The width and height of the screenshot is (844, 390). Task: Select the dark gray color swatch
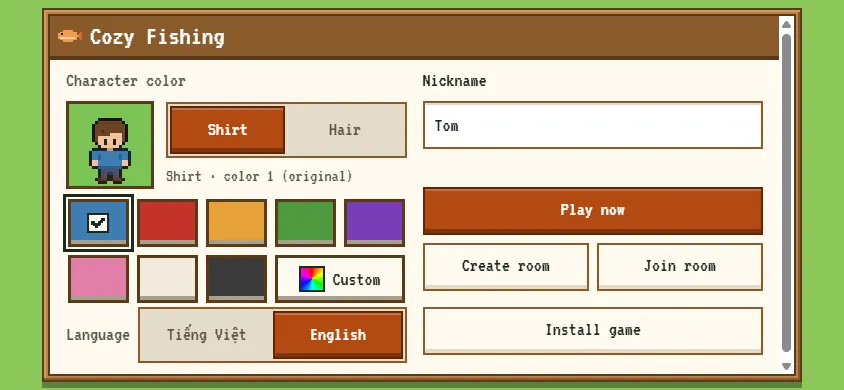coord(236,279)
